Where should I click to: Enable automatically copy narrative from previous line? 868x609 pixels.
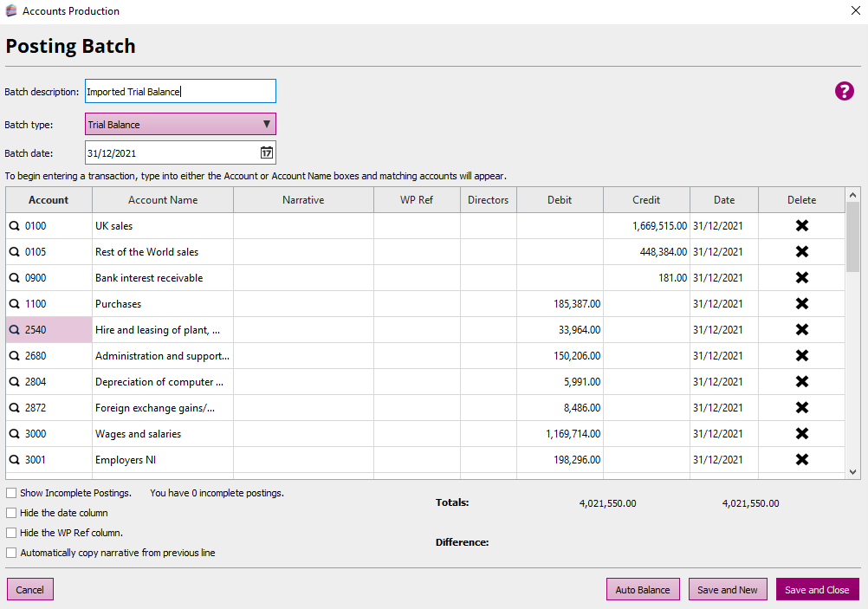[x=11, y=553]
